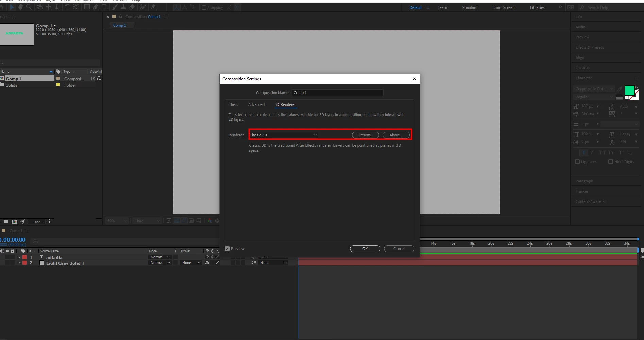Check the Ligatures checkbox

click(577, 162)
